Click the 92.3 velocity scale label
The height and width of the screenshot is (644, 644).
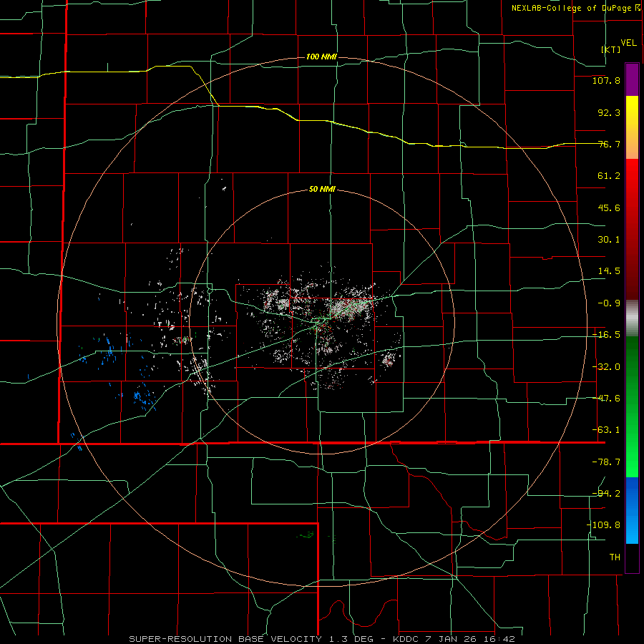click(x=609, y=112)
